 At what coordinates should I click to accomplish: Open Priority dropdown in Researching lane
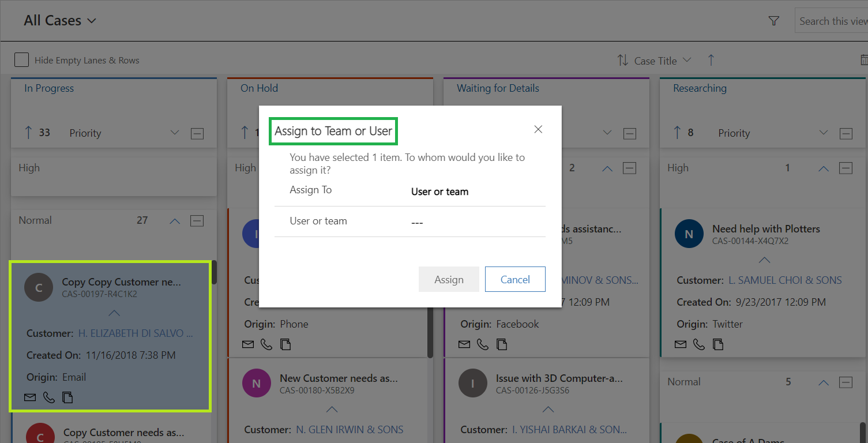point(824,133)
